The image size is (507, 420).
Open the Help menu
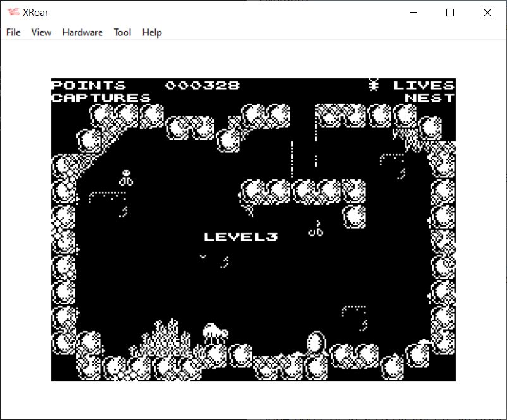152,32
